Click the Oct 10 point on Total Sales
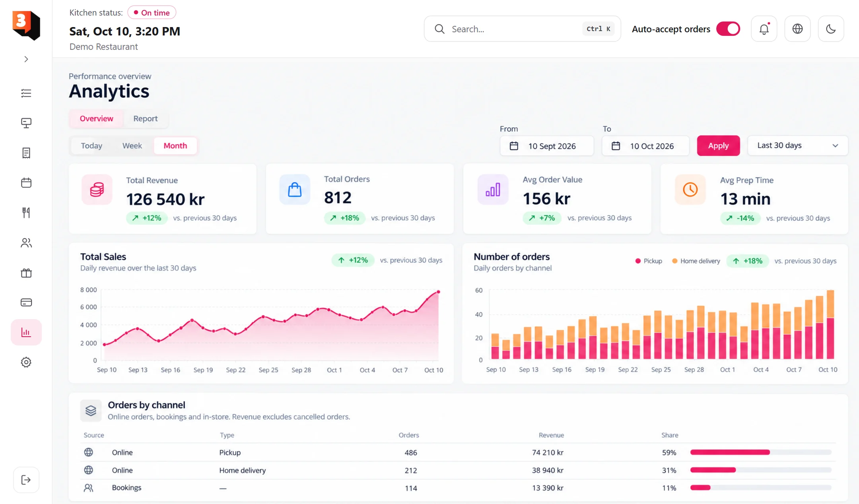This screenshot has height=504, width=859. pos(439,292)
